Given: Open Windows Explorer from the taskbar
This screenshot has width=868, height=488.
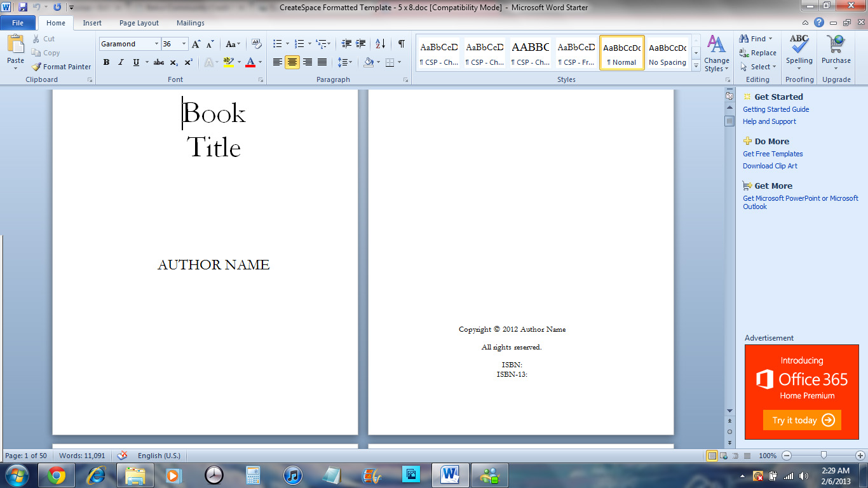Looking at the screenshot, I should click(x=135, y=475).
